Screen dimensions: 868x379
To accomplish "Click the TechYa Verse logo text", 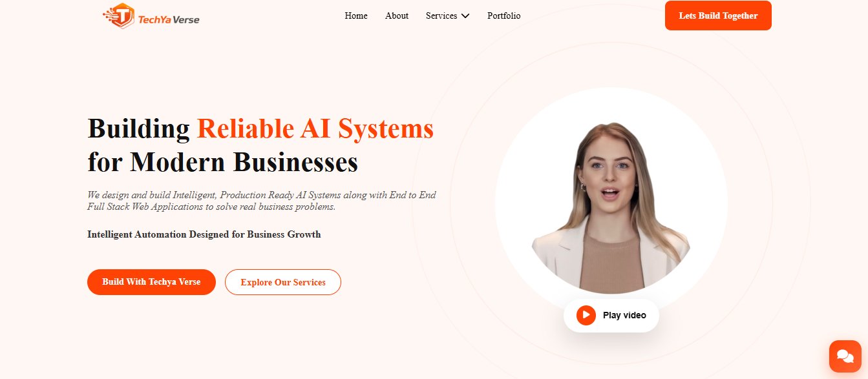I will 169,19.
